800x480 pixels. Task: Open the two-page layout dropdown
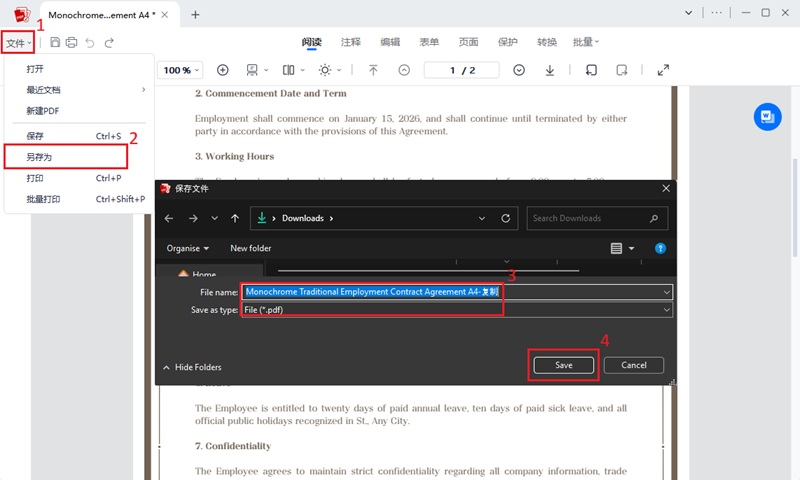click(293, 70)
